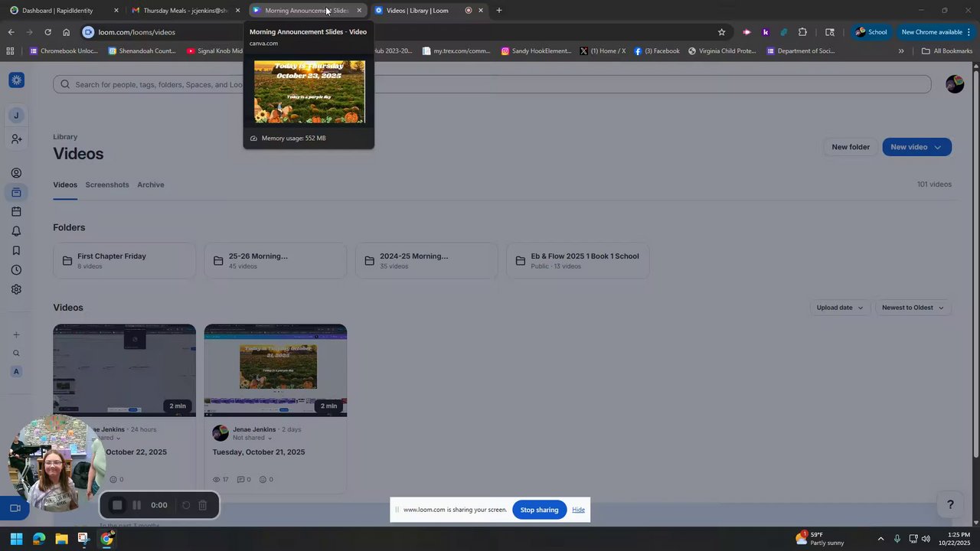Viewport: 980px width, 551px height.
Task: Open the New video dropdown
Action: click(x=917, y=147)
